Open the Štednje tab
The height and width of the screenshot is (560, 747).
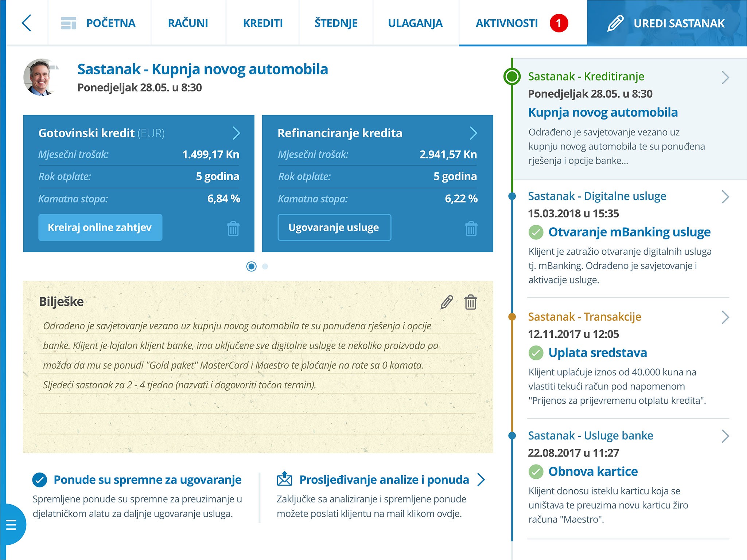(x=336, y=23)
